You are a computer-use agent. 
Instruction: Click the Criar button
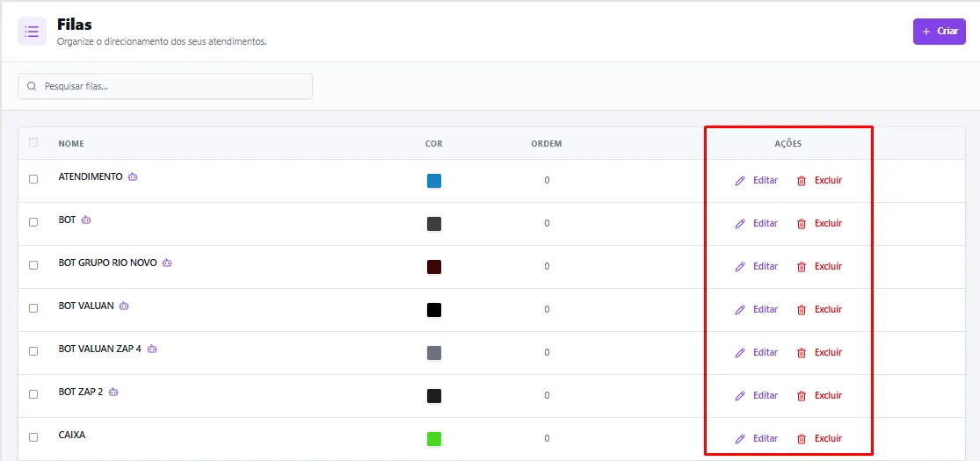coord(940,32)
